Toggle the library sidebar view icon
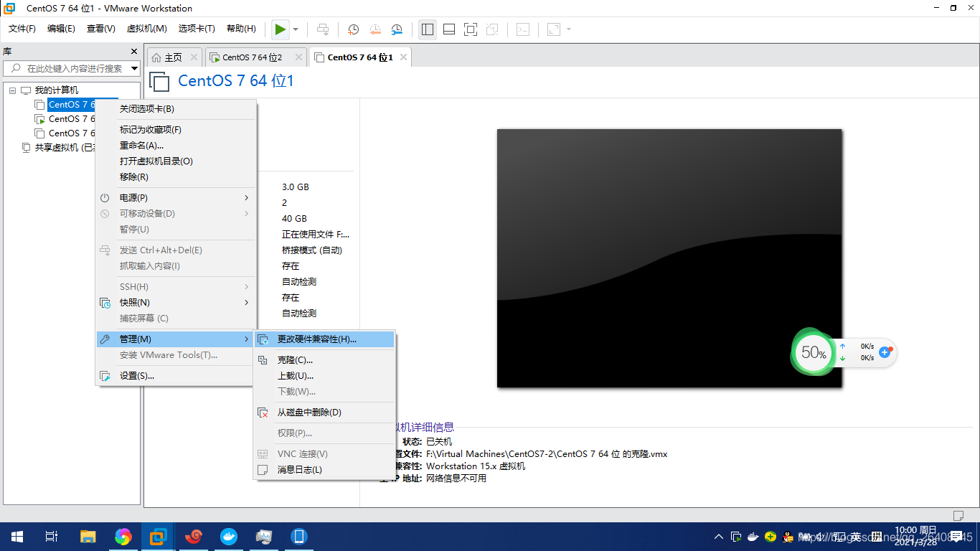This screenshot has height=551, width=980. (428, 29)
